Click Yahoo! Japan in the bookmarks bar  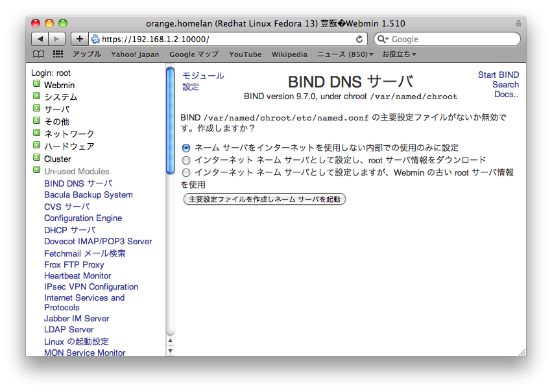pos(135,54)
